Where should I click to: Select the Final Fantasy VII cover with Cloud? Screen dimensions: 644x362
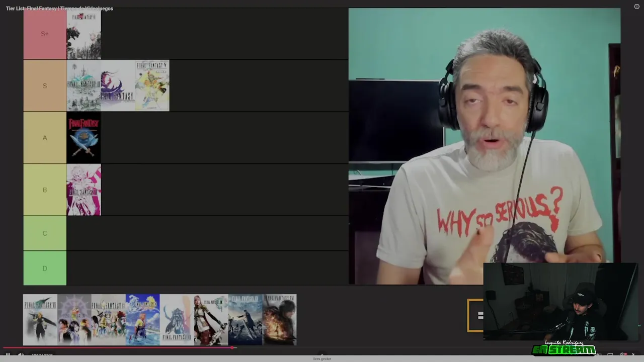click(40, 320)
